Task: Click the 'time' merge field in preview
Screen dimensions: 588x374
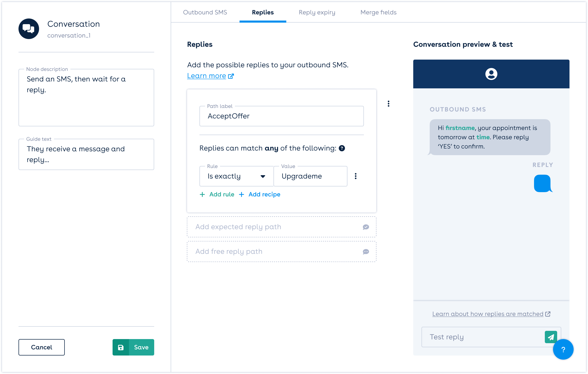Action: (483, 137)
